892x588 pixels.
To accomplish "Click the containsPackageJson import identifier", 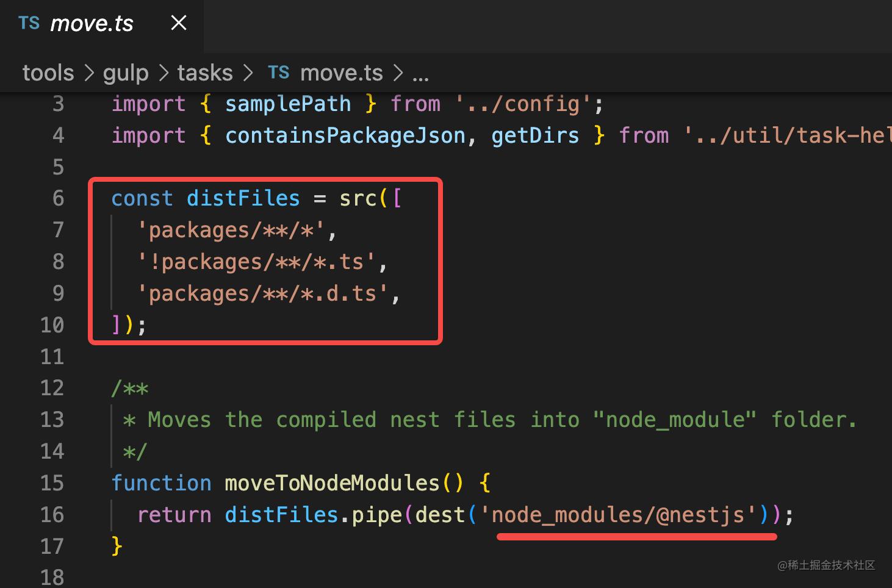I will (345, 135).
